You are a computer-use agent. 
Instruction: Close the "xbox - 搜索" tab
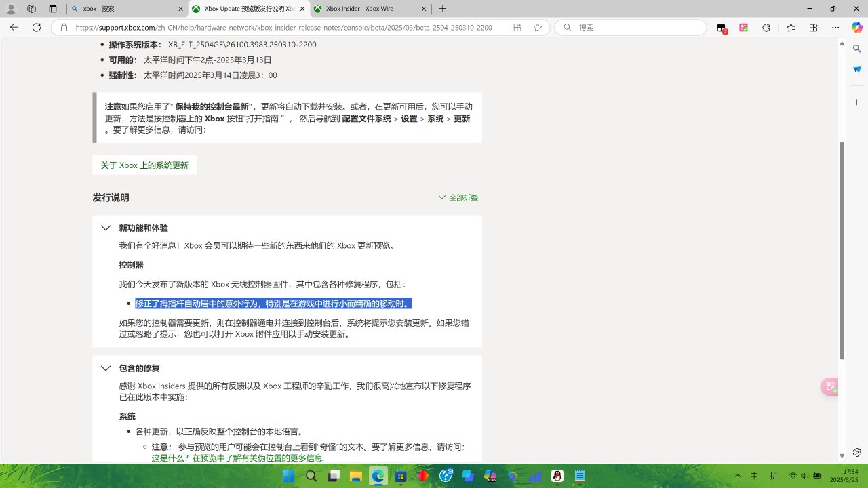181,9
